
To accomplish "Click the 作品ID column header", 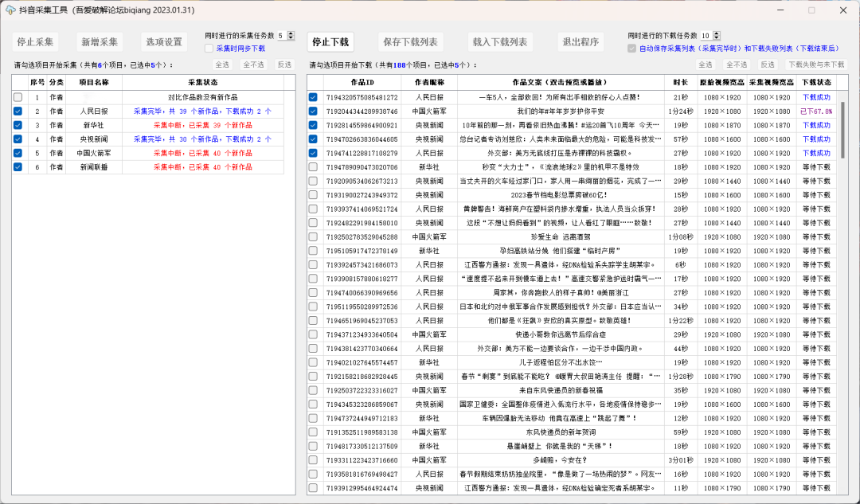I will [x=362, y=82].
